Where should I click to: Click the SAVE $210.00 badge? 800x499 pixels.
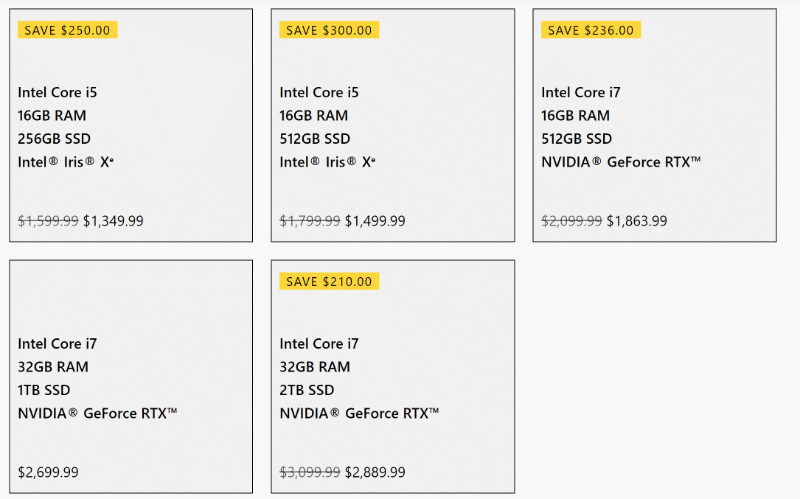(x=329, y=281)
